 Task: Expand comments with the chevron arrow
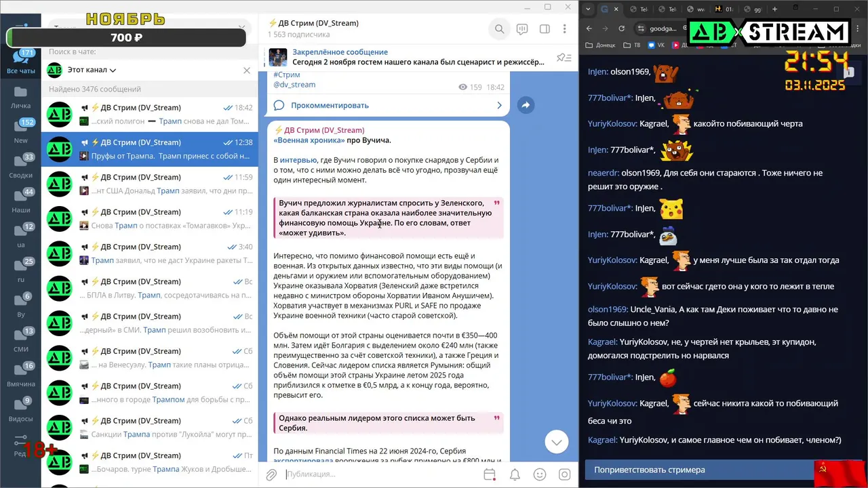tap(499, 105)
